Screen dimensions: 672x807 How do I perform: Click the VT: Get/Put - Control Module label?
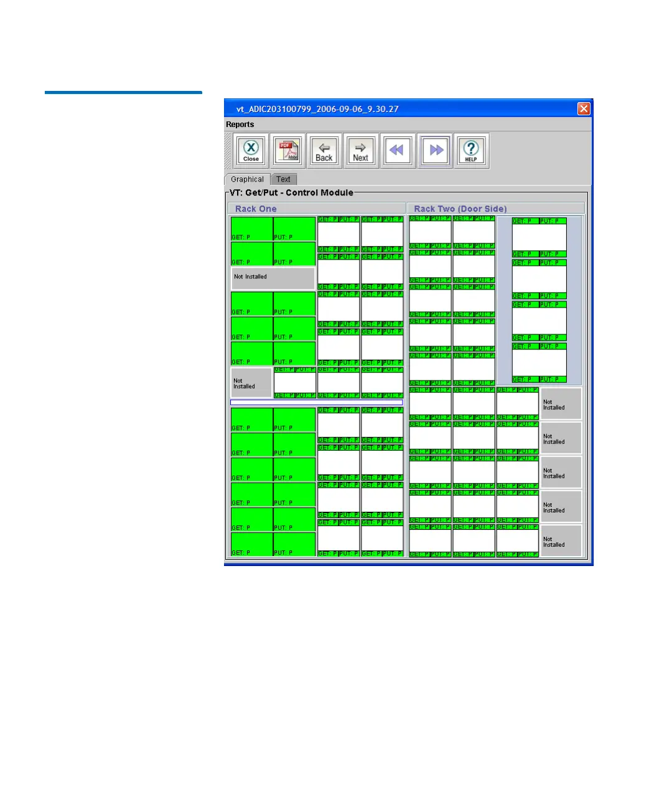[291, 193]
